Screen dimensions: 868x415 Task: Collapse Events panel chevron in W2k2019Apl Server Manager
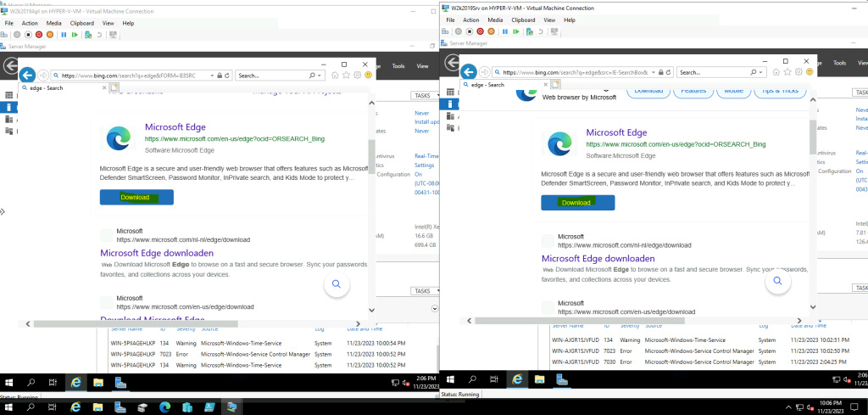tap(435, 309)
